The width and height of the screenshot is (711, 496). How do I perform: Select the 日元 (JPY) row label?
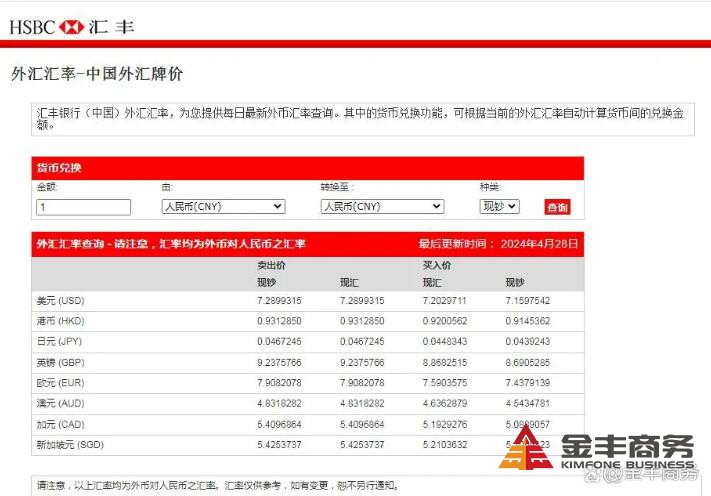click(59, 341)
